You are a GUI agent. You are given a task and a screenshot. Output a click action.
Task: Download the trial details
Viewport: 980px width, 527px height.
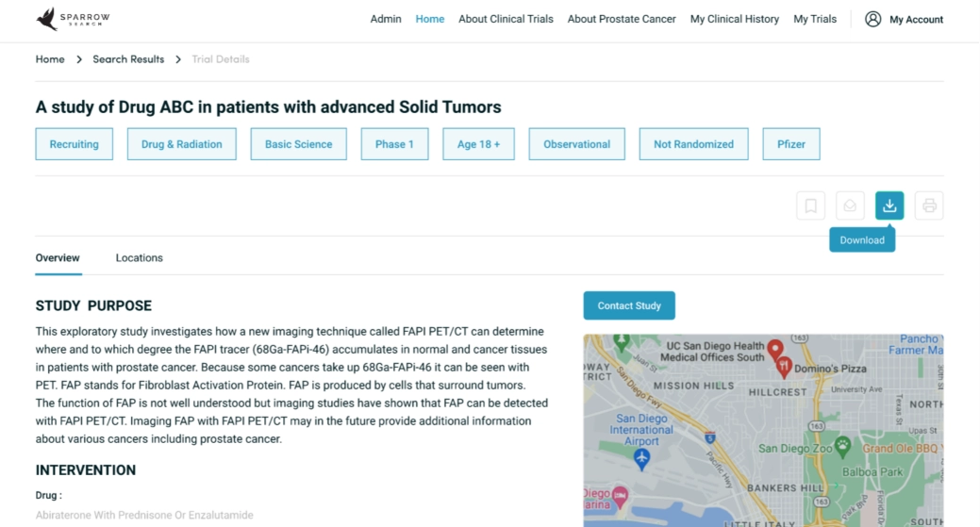[889, 206]
